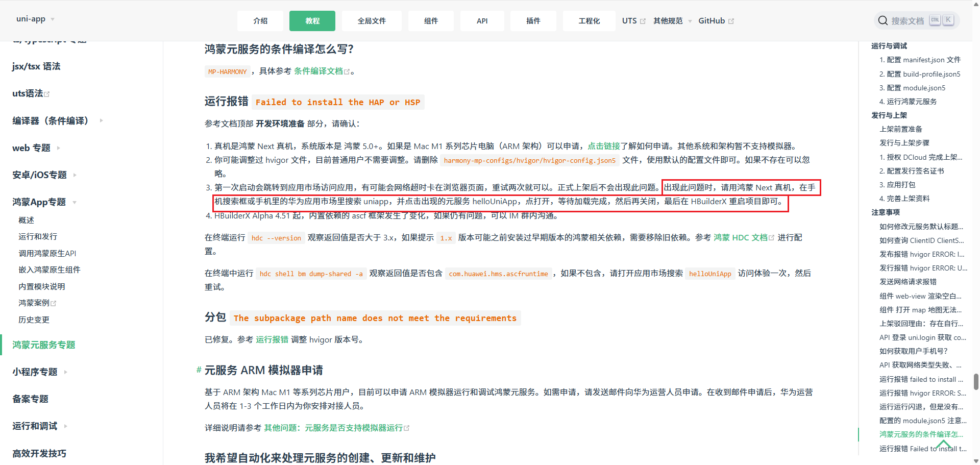This screenshot has height=465, width=980.
Task: Open the 其他规范 dropdown menu
Action: 672,21
